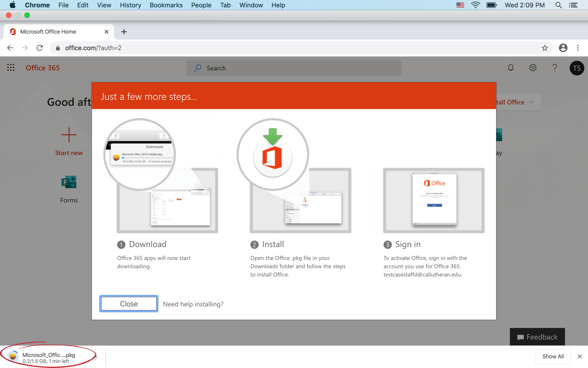Open the Apple menu

coord(12,5)
